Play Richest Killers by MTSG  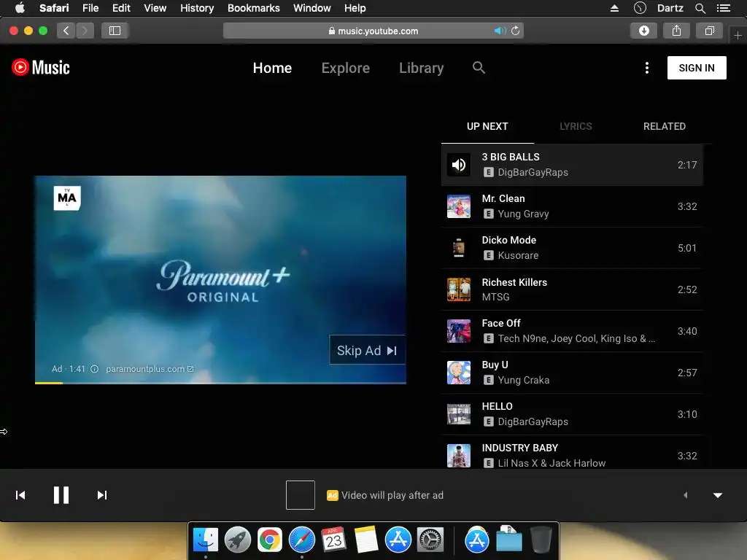click(572, 289)
